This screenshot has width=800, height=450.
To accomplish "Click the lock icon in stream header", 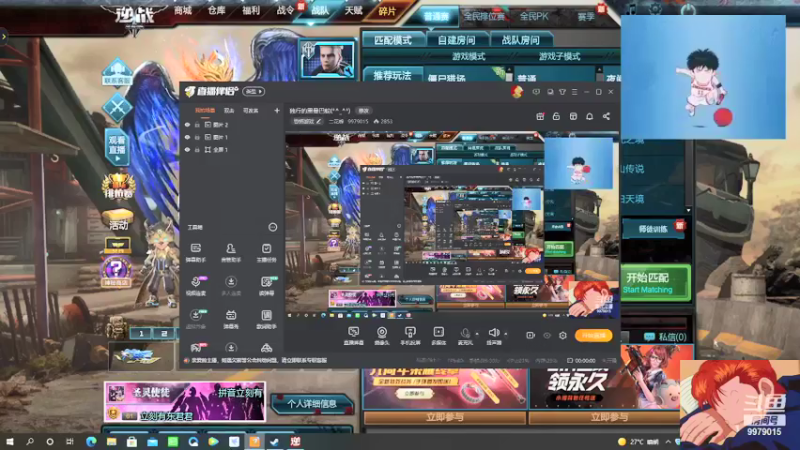I will [x=556, y=116].
